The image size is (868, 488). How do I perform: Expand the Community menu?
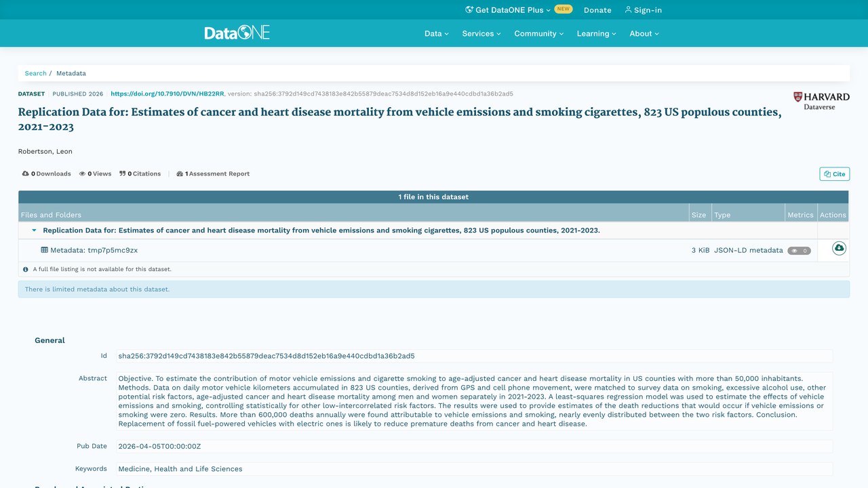(x=538, y=33)
